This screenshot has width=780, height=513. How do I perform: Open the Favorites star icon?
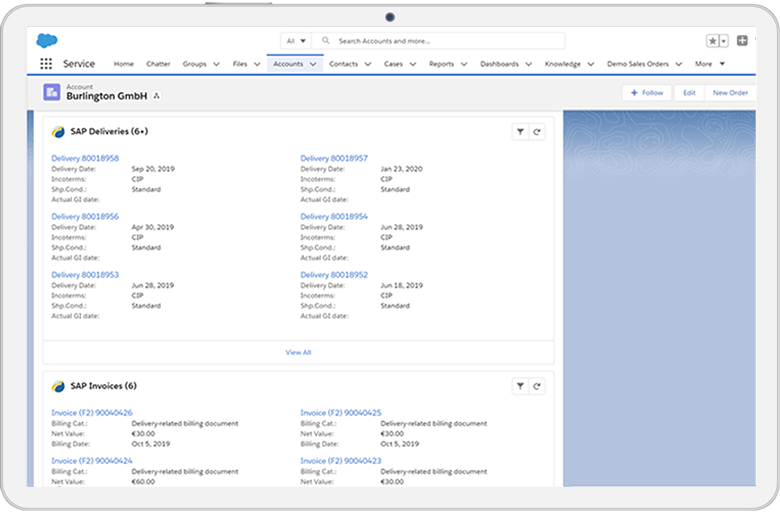click(x=712, y=41)
